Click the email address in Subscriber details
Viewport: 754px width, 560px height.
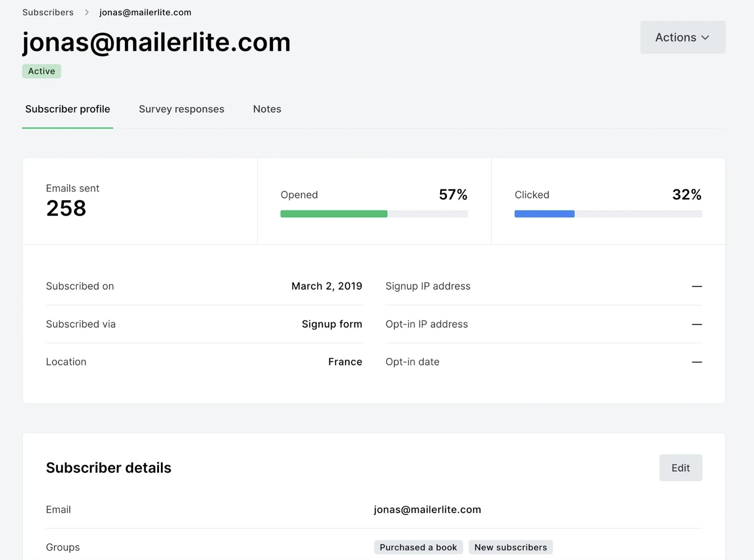tap(427, 510)
